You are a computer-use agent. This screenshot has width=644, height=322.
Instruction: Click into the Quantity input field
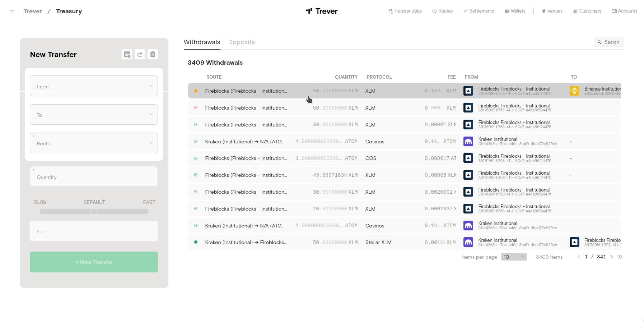94,177
